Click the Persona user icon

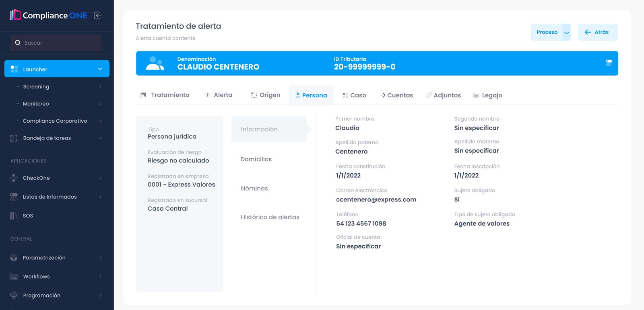click(298, 95)
